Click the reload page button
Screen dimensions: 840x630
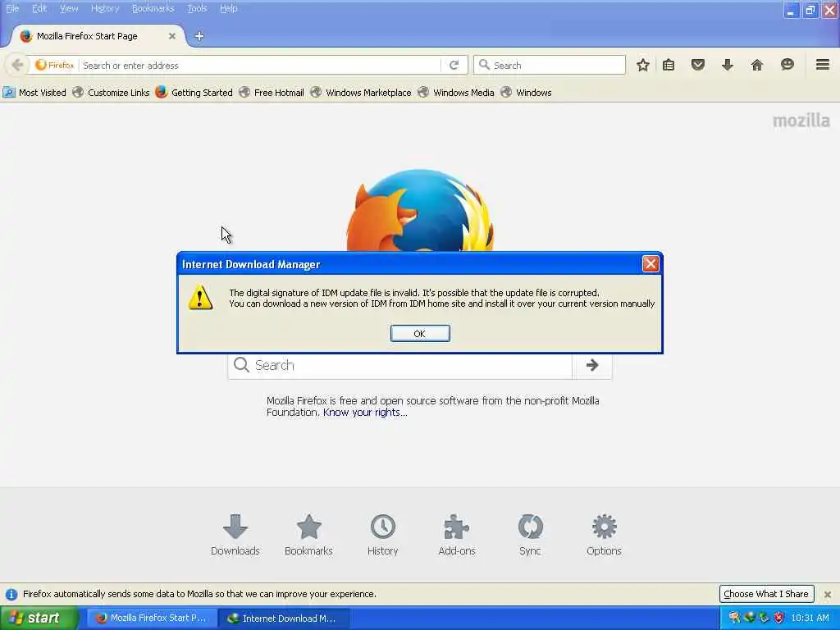coord(454,65)
